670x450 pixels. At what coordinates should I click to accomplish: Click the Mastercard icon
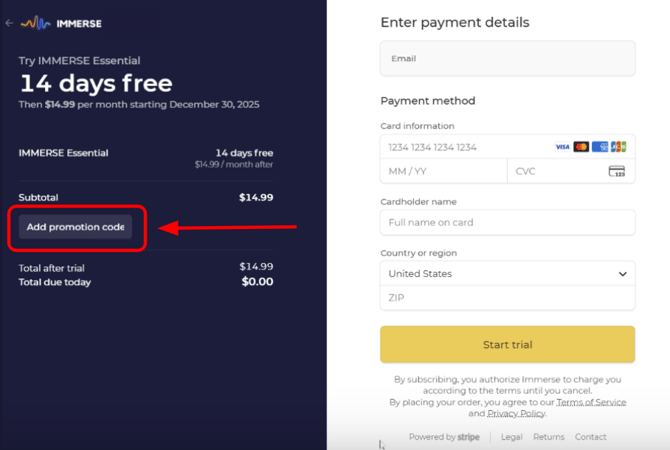[581, 147]
